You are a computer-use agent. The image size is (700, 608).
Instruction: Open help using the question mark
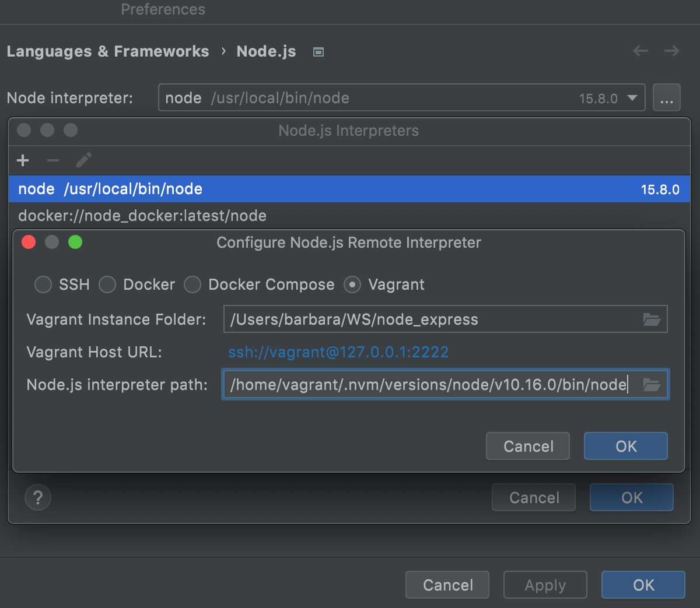(x=37, y=497)
